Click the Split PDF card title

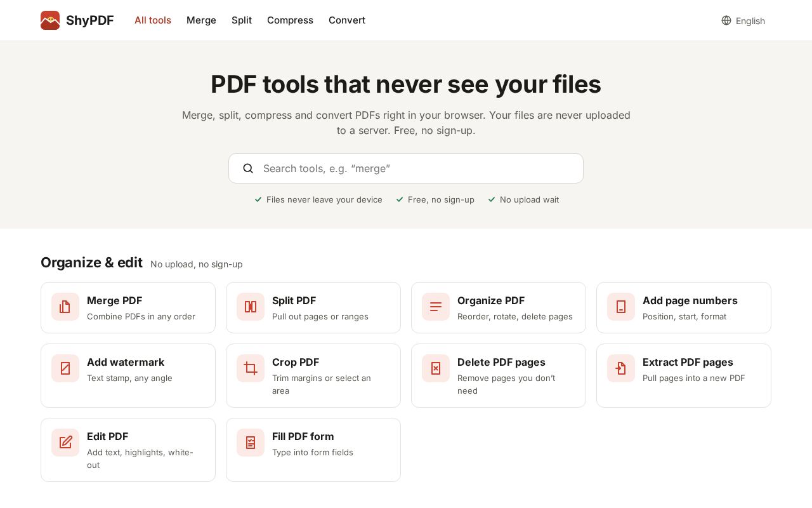click(x=294, y=300)
